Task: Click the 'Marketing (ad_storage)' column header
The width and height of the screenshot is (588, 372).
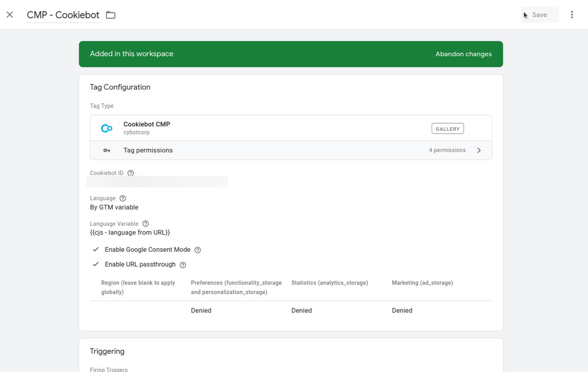Action: tap(422, 283)
